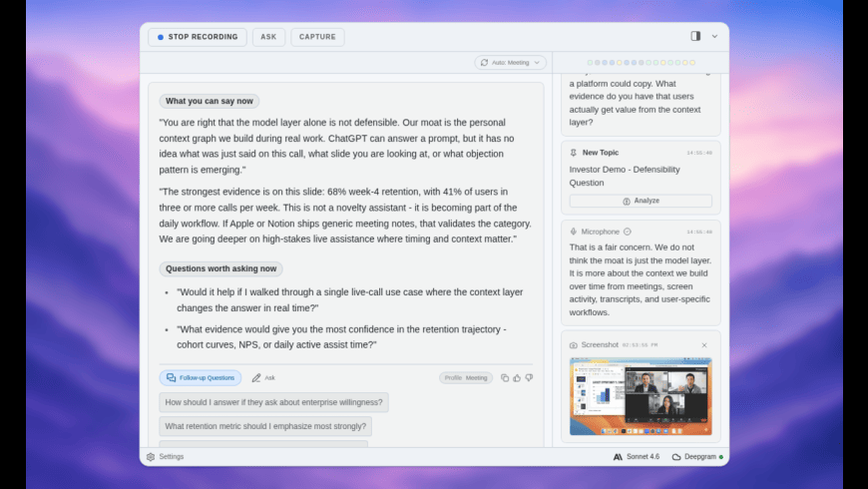Click the timestamp on the Microphone card
The image size is (868, 489).
[x=699, y=233]
